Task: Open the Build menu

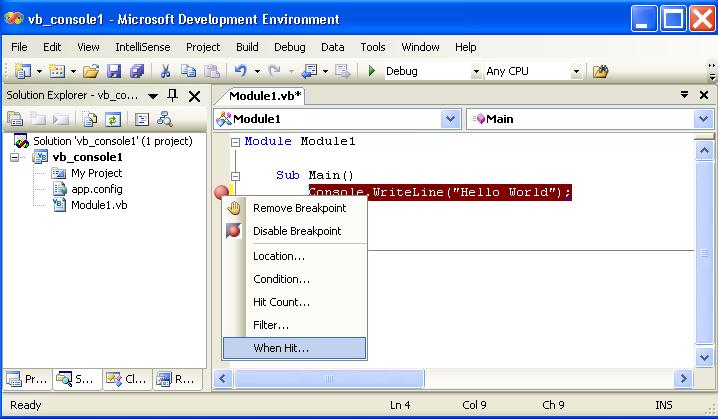Action: (x=247, y=47)
